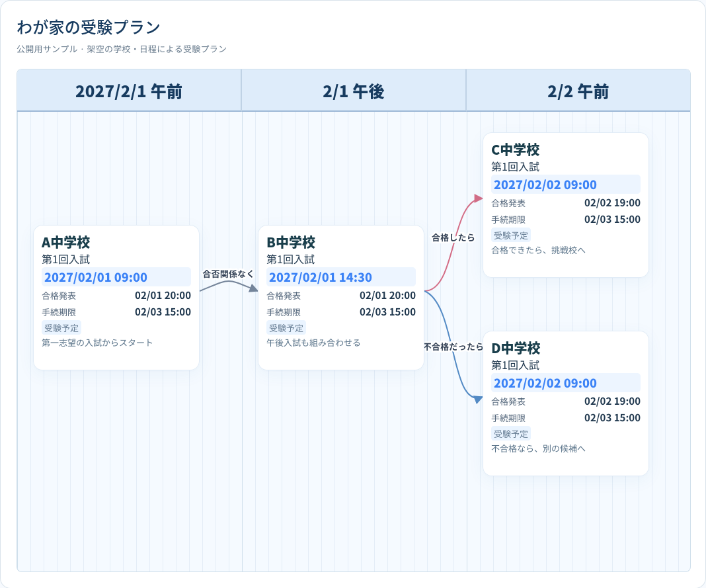Click note 午後入試も組み合わせる
Image resolution: width=706 pixels, height=588 pixels.
click(x=313, y=343)
